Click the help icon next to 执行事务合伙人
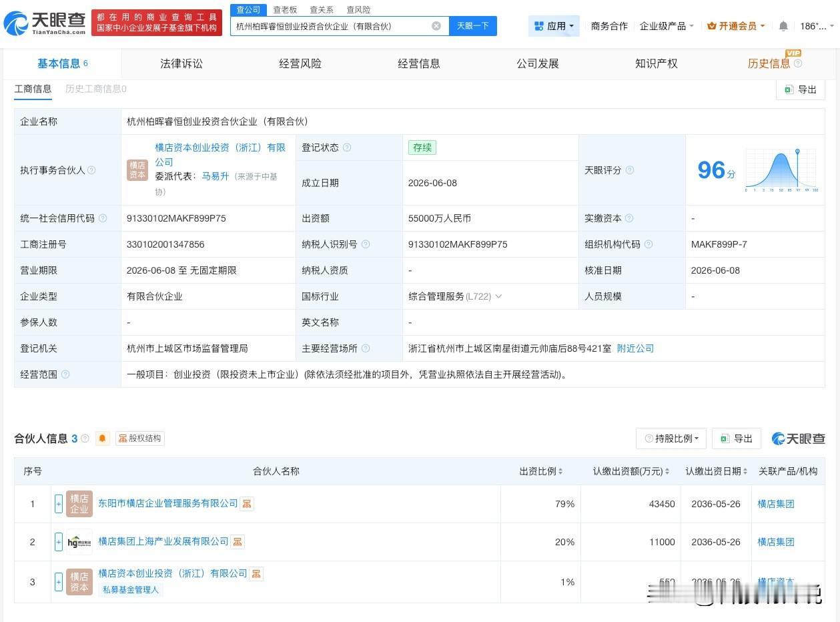This screenshot has height=622, width=840. pyautogui.click(x=91, y=170)
